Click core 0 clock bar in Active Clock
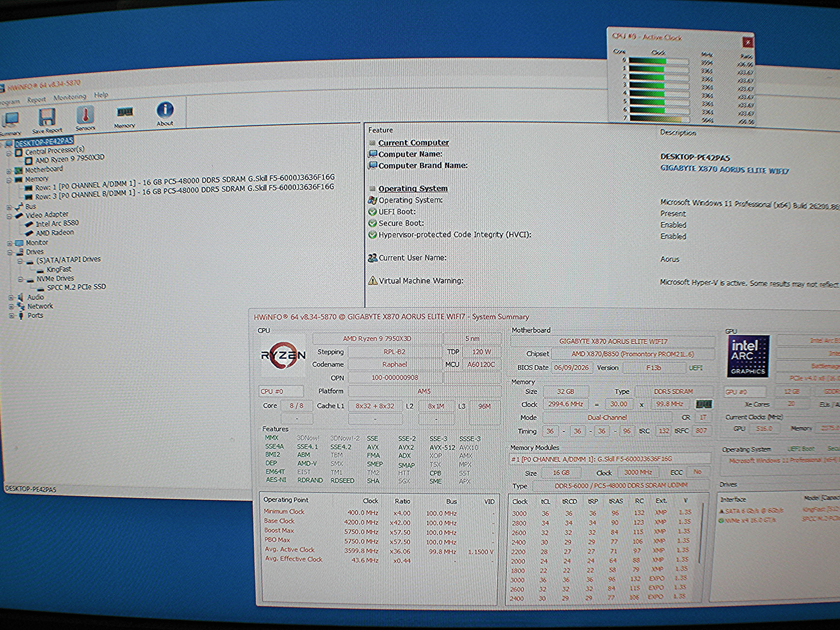The height and width of the screenshot is (630, 840). (x=659, y=62)
